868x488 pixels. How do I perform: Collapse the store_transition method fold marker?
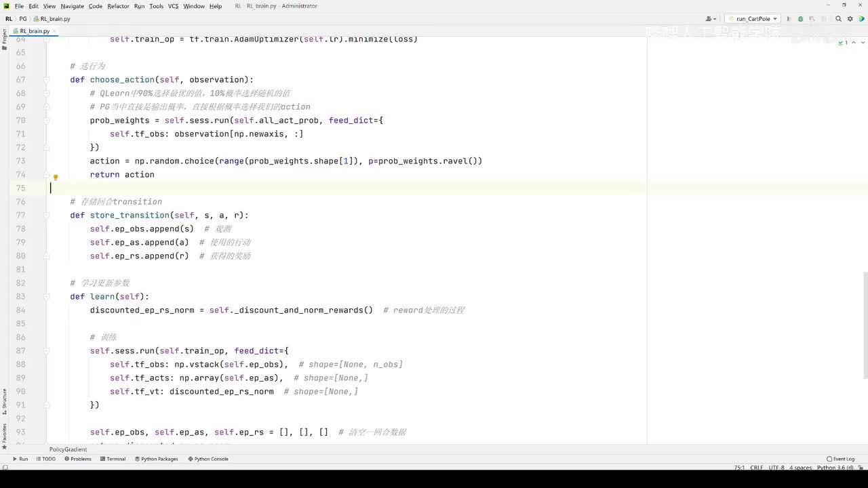47,216
